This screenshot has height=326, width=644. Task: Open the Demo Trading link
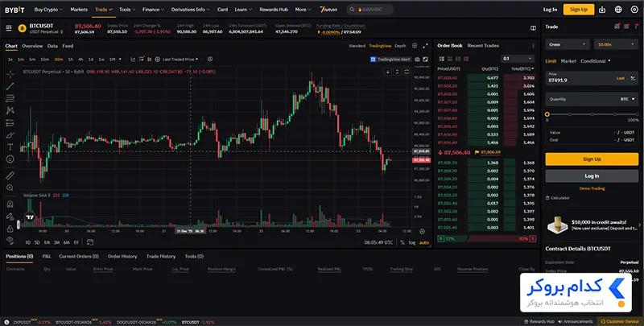[x=592, y=188]
